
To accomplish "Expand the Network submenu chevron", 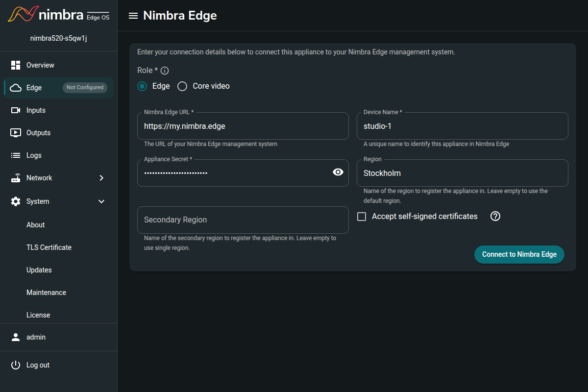I will (x=101, y=178).
